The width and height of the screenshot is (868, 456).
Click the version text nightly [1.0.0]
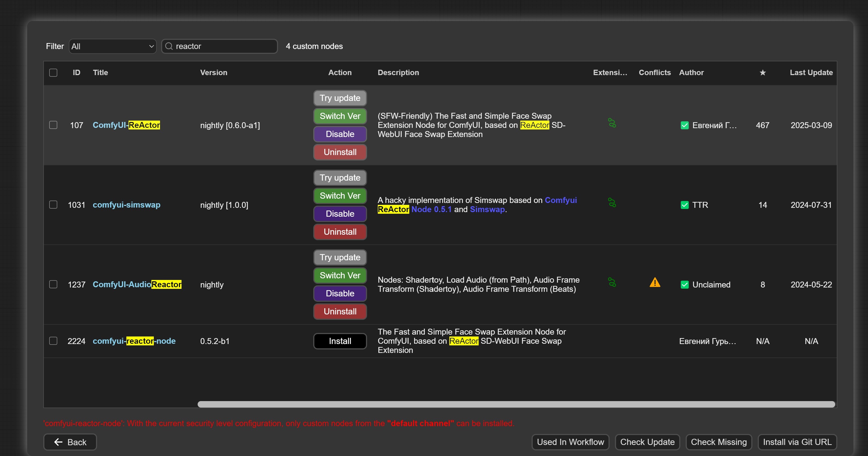tap(224, 205)
